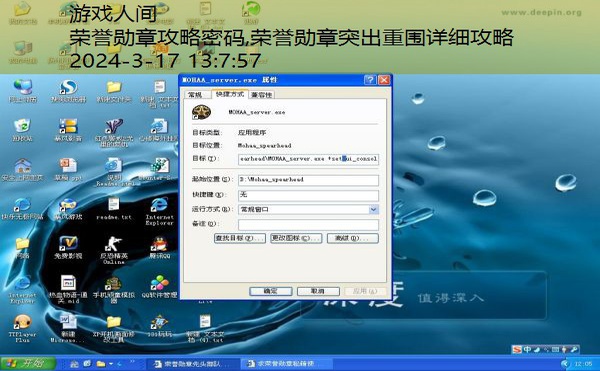Select the PowerPoint .ppt file icon
Viewport: 600px width, 371px height.
[x=68, y=169]
